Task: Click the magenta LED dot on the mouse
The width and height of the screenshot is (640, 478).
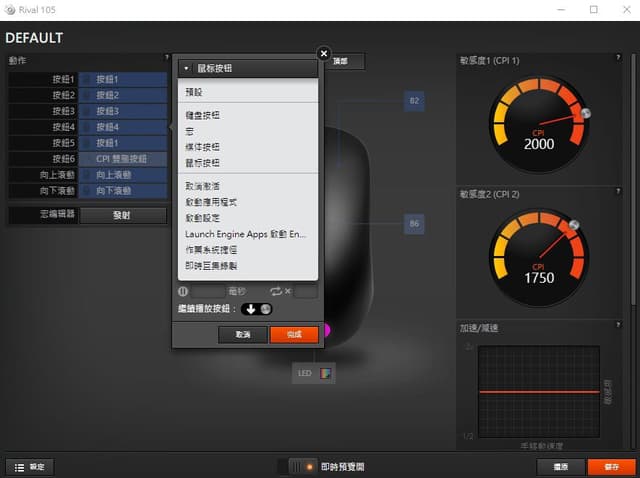Action: pos(327,330)
